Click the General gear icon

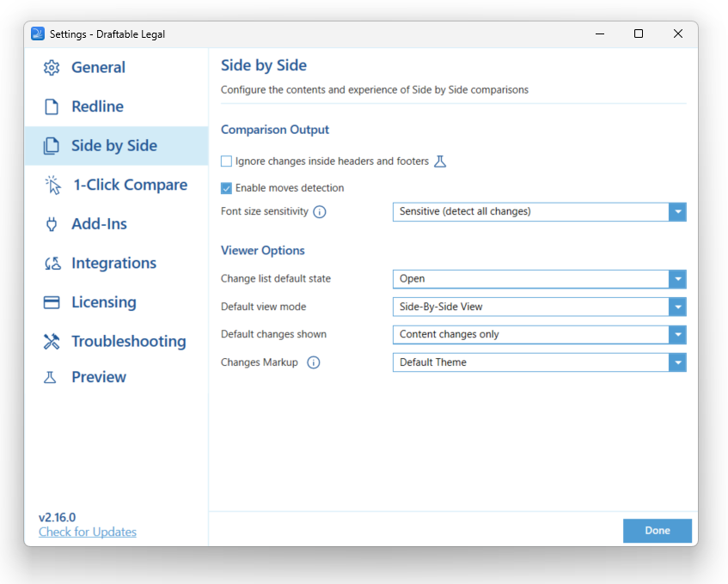tap(52, 67)
